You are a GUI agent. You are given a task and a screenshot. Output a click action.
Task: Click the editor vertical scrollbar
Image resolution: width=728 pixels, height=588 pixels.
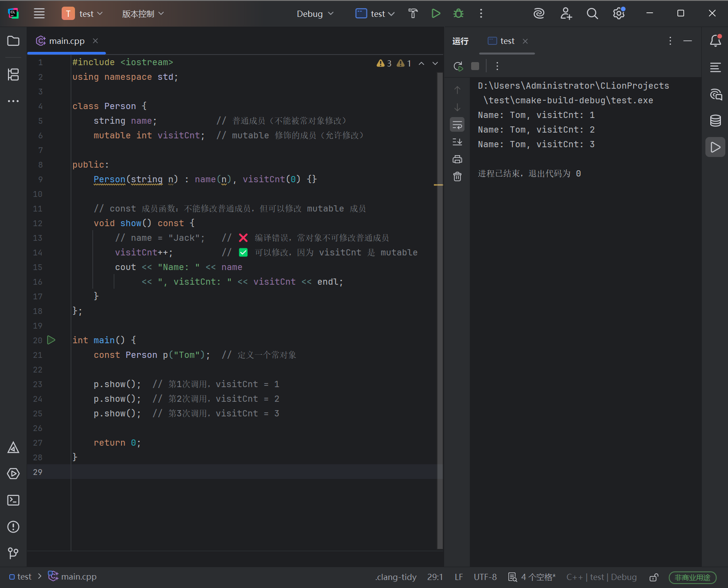tap(440, 310)
